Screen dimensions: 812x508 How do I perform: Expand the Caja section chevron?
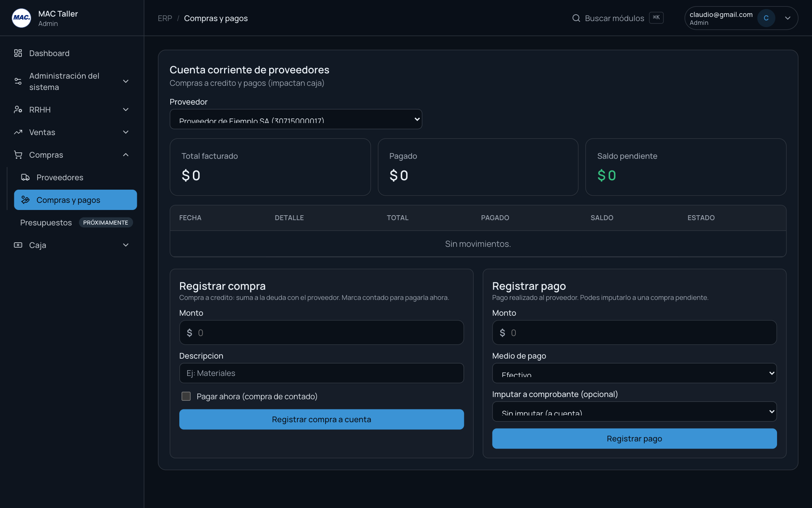126,245
